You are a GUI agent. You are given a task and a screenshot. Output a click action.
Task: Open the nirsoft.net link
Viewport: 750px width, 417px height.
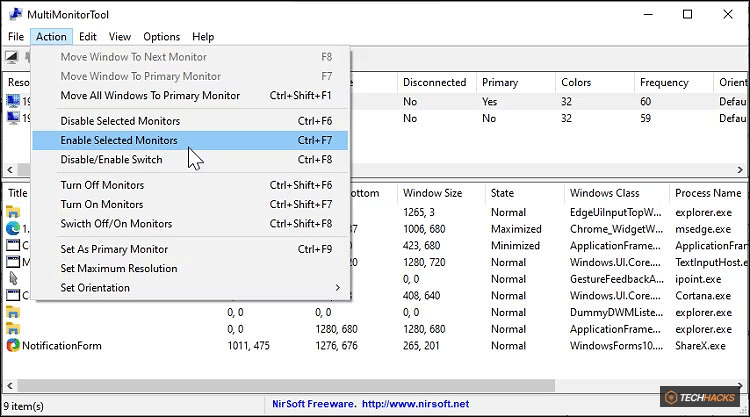pos(415,404)
